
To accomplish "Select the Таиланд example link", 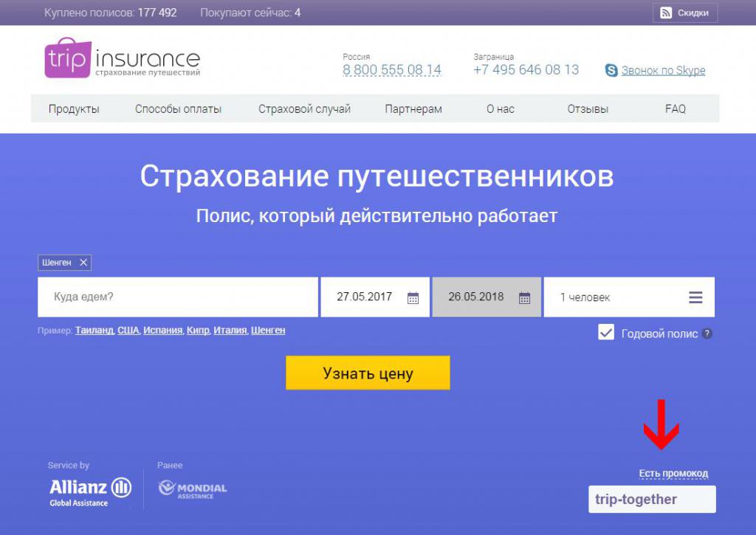I will pyautogui.click(x=94, y=330).
